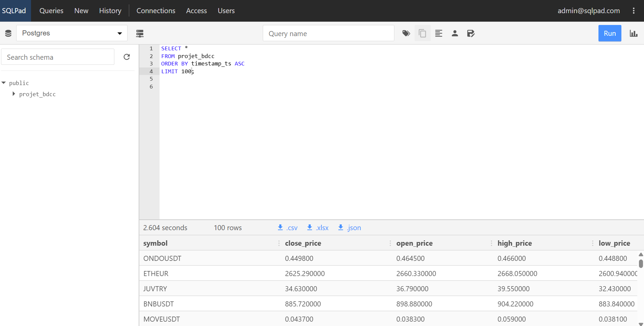The width and height of the screenshot is (644, 326).
Task: Collapse the public schema tree
Action: [4, 83]
